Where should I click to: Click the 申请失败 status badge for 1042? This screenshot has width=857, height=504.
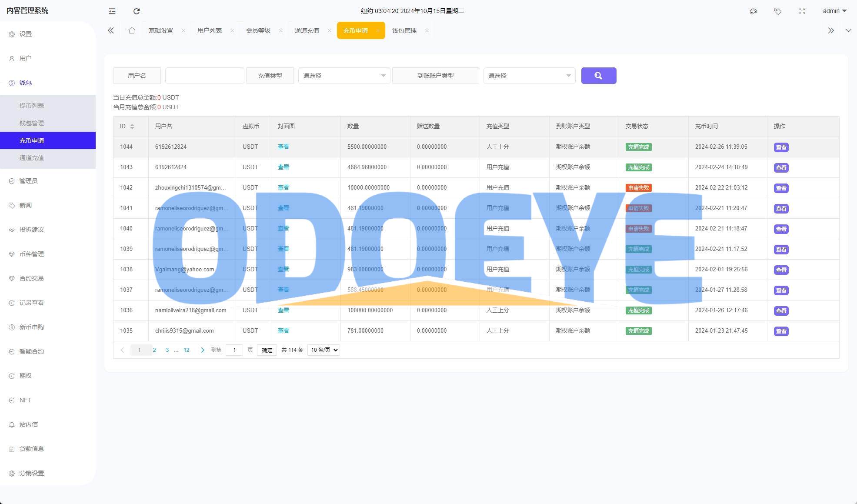point(639,188)
